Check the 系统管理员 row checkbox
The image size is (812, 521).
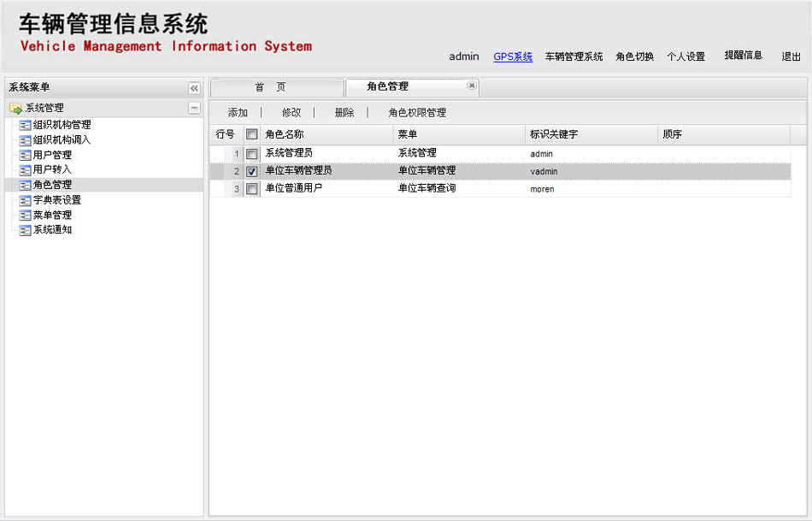(252, 154)
